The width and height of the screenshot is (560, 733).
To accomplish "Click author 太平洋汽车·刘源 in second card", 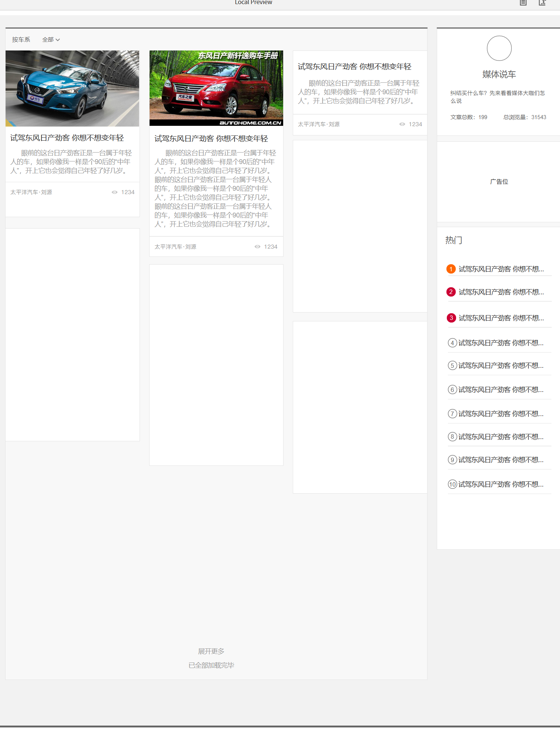I will (x=176, y=247).
